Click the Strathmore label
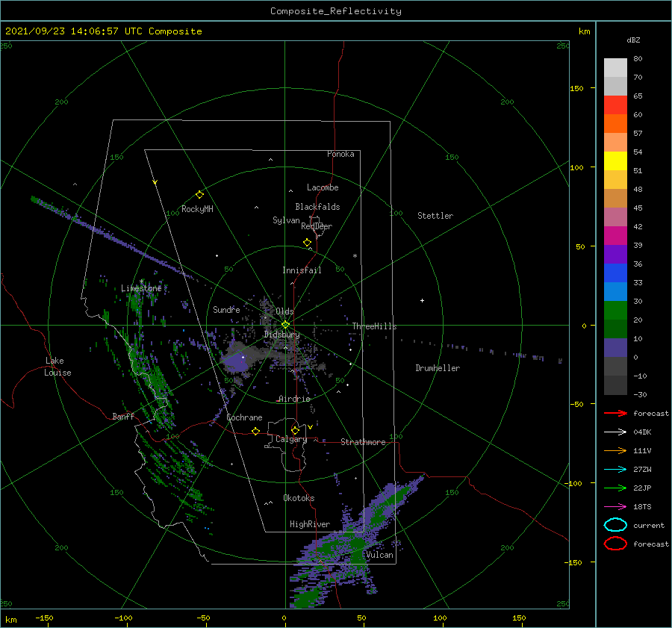Image resolution: width=672 pixels, height=628 pixels. pyautogui.click(x=363, y=442)
